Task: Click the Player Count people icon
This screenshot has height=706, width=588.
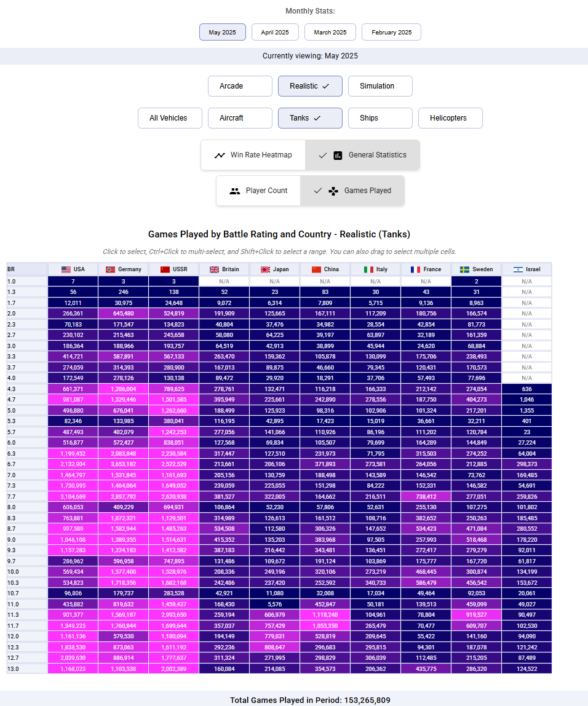Action: click(x=234, y=191)
